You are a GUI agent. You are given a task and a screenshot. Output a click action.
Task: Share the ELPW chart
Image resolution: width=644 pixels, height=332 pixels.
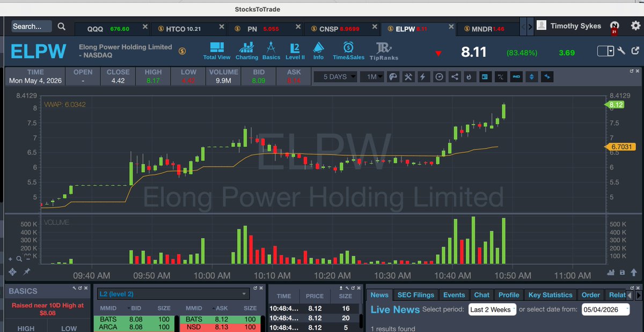455,77
